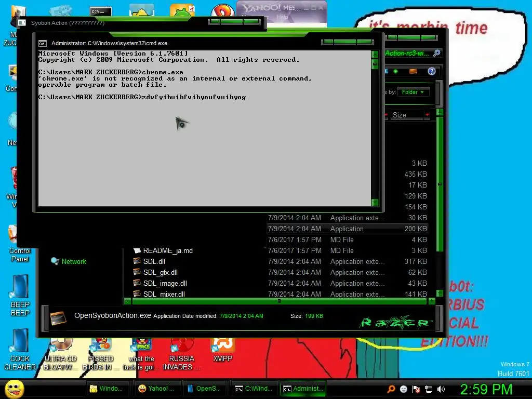This screenshot has width=532, height=399.
Task: Open the volume speaker tray icon
Action: 441,389
